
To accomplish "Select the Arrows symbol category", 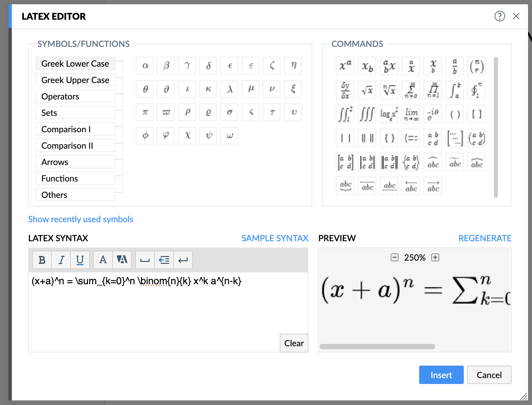I will 75,162.
